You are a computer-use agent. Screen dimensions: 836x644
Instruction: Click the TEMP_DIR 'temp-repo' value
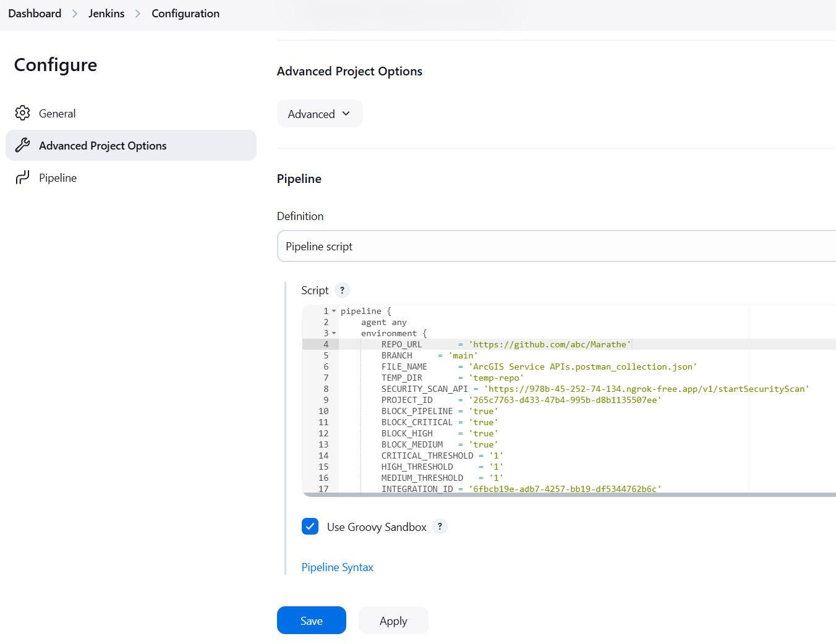point(497,378)
